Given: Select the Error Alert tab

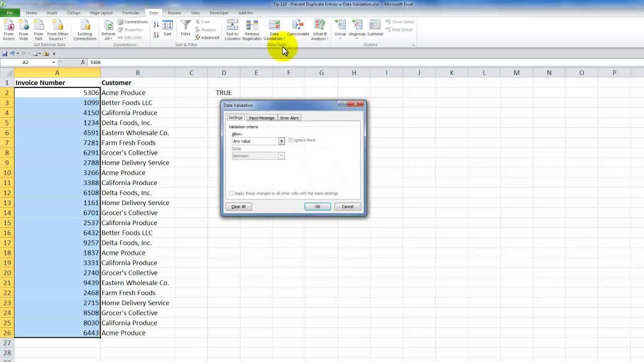Looking at the screenshot, I should [289, 118].
